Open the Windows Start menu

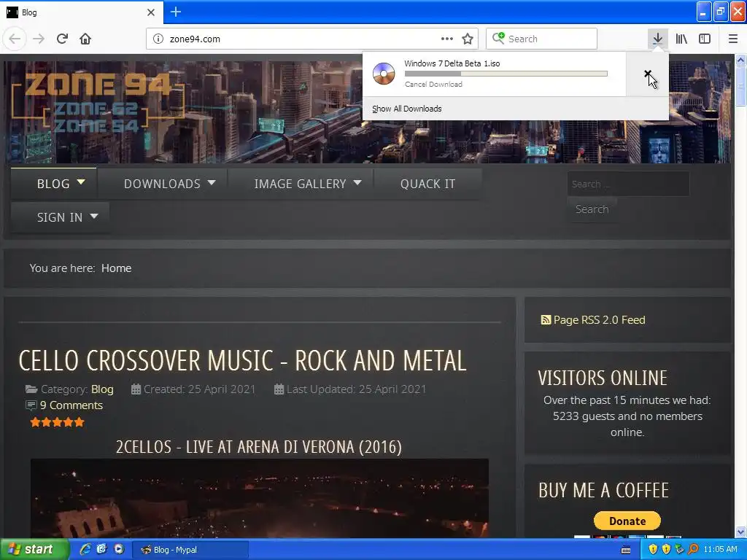pos(34,550)
